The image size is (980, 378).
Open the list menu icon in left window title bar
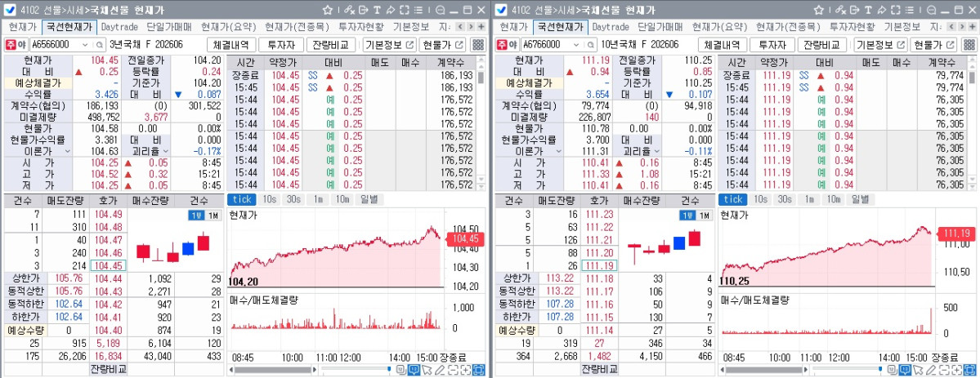click(x=418, y=10)
